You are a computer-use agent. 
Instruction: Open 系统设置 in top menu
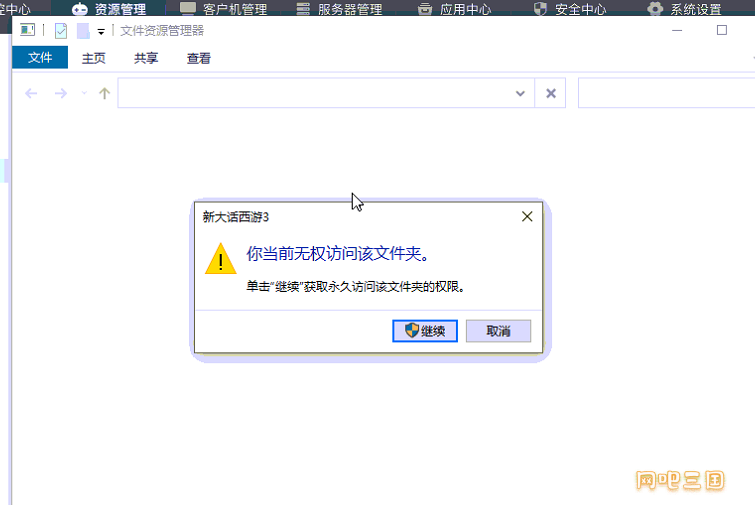point(684,9)
